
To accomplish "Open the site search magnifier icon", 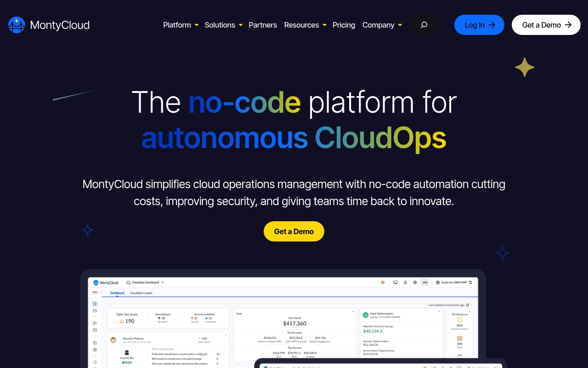I will [x=424, y=25].
